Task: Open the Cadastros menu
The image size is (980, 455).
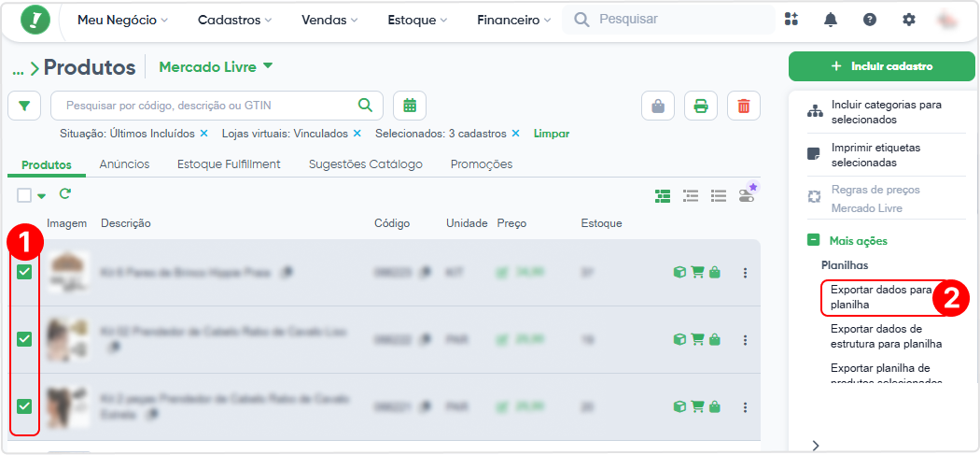Action: 235,20
